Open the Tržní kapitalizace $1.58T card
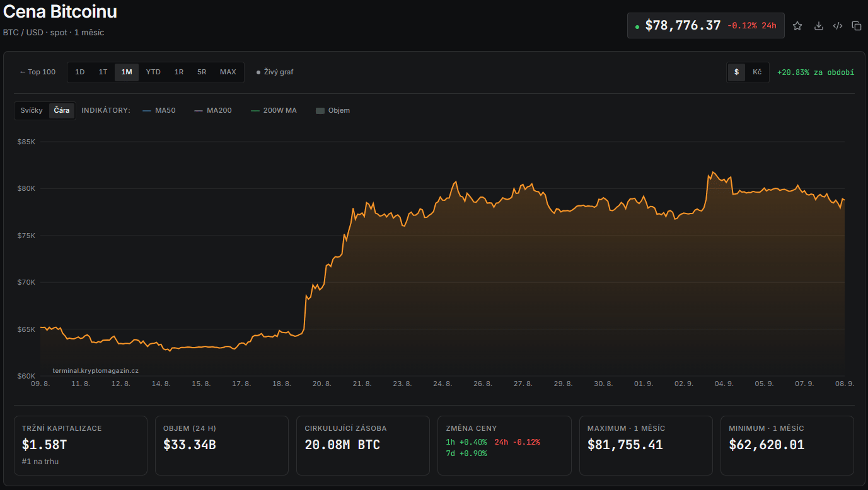Image resolution: width=868 pixels, height=490 pixels. [81, 445]
